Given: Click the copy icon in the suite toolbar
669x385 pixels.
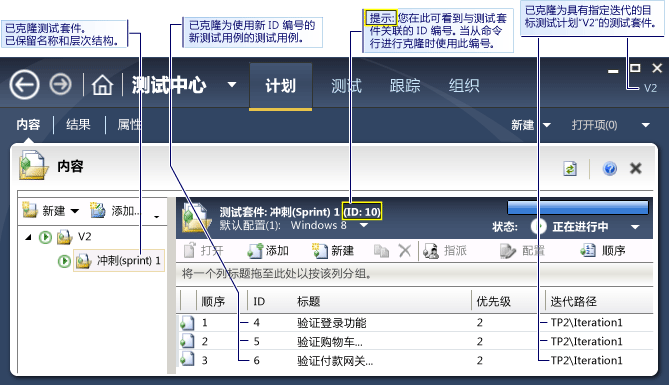Looking at the screenshot, I should pos(381,251).
